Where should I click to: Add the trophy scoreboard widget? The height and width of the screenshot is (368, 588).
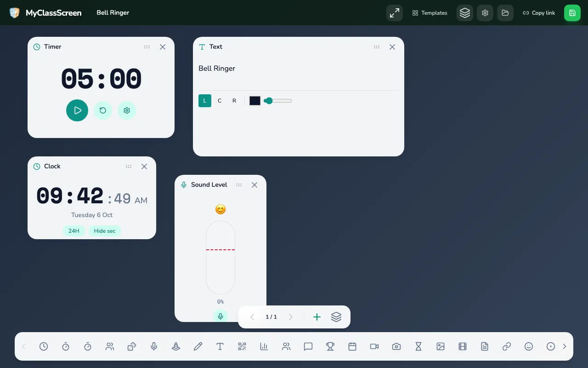pyautogui.click(x=330, y=346)
